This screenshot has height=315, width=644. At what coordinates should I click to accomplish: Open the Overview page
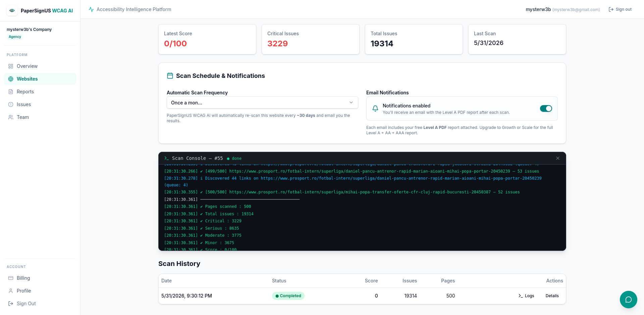40,66
